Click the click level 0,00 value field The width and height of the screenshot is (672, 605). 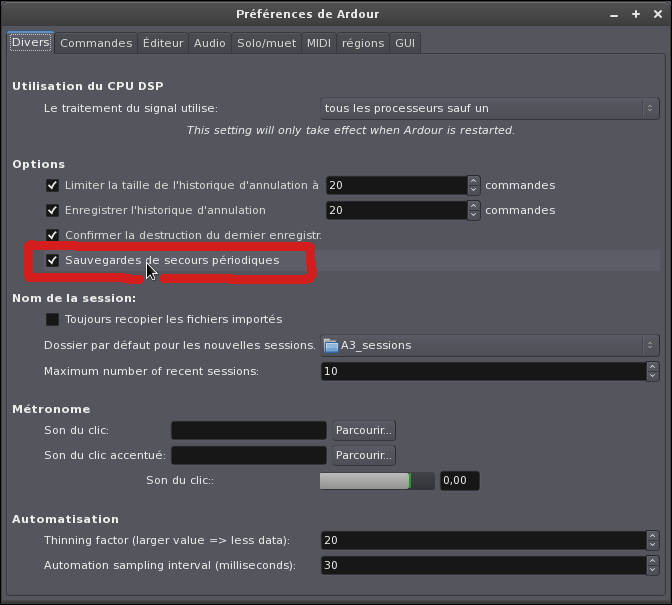tap(460, 481)
